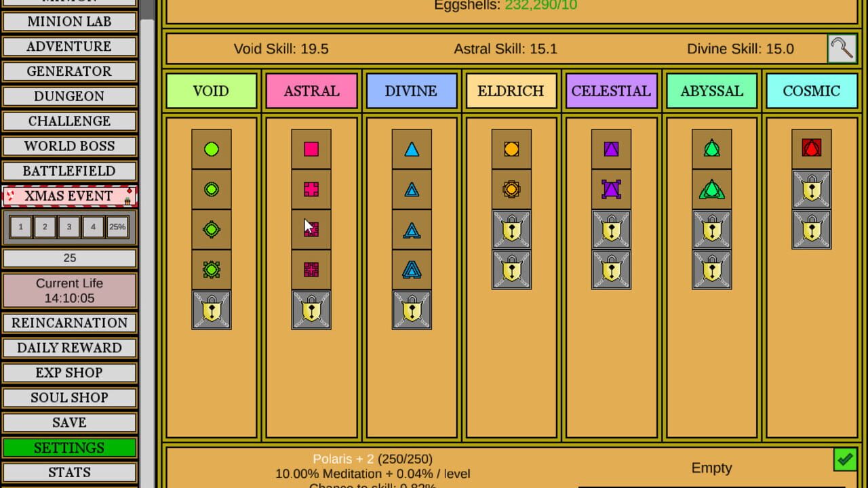Click the Current Life timer panel
Viewport: 868px width, 488px height.
coord(69,290)
